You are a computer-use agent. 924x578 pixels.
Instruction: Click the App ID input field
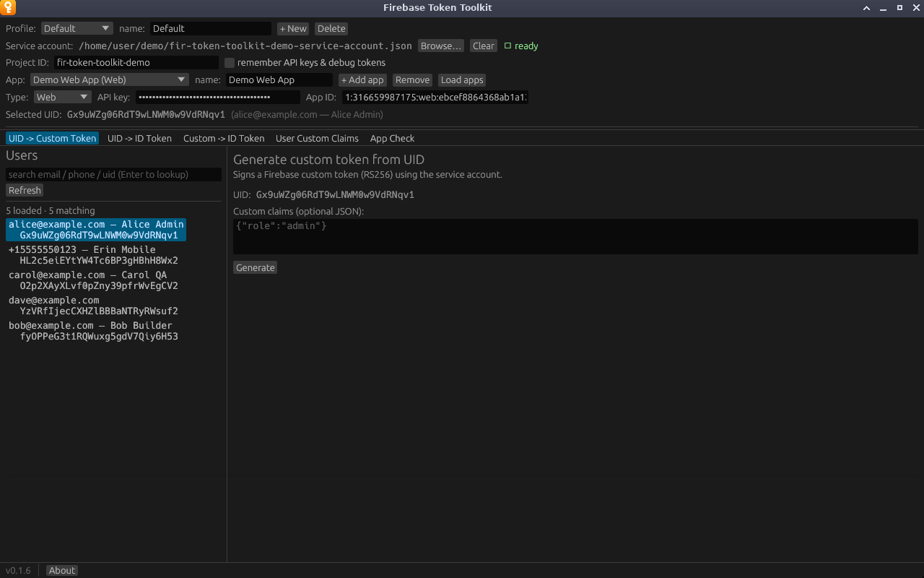coord(435,97)
